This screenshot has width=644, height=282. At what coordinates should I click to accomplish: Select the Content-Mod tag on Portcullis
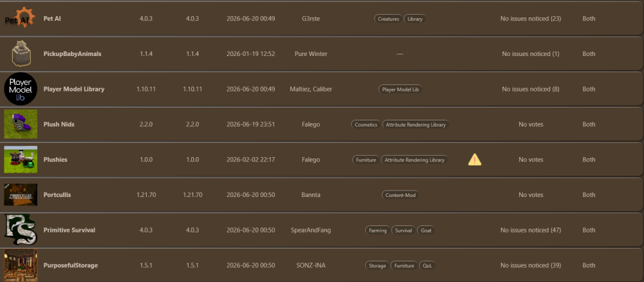point(401,195)
